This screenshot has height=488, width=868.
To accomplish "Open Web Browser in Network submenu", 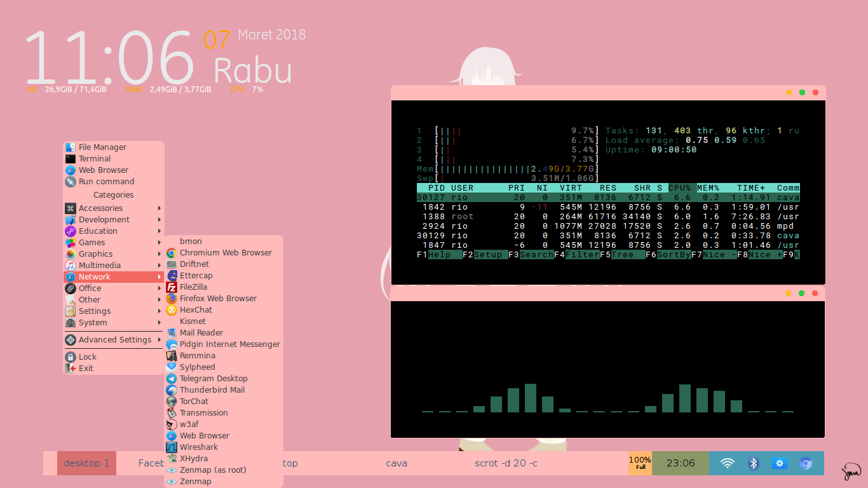I will click(x=224, y=436).
